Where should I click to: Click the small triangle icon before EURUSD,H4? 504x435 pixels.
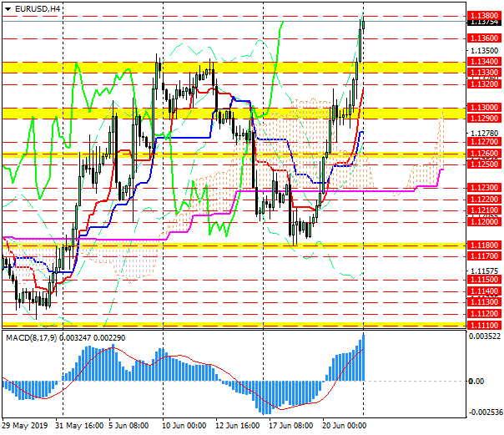(8, 8)
